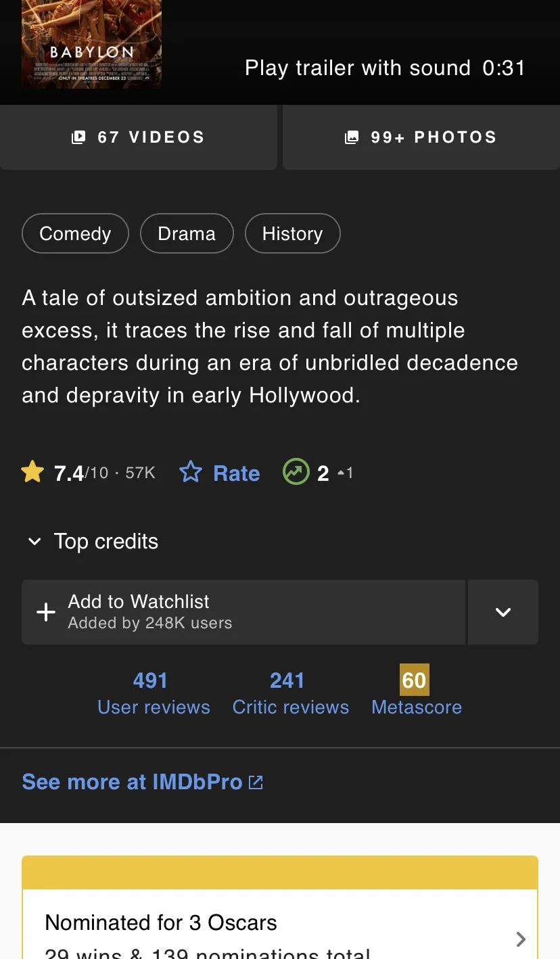Open the 99+ Photos gallery icon
Viewport: 560px width, 959px height.
point(352,137)
